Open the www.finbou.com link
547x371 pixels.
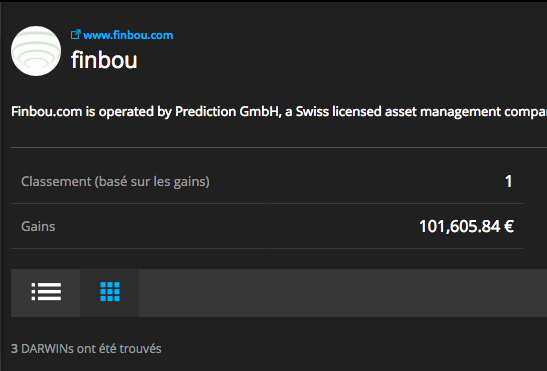click(128, 35)
